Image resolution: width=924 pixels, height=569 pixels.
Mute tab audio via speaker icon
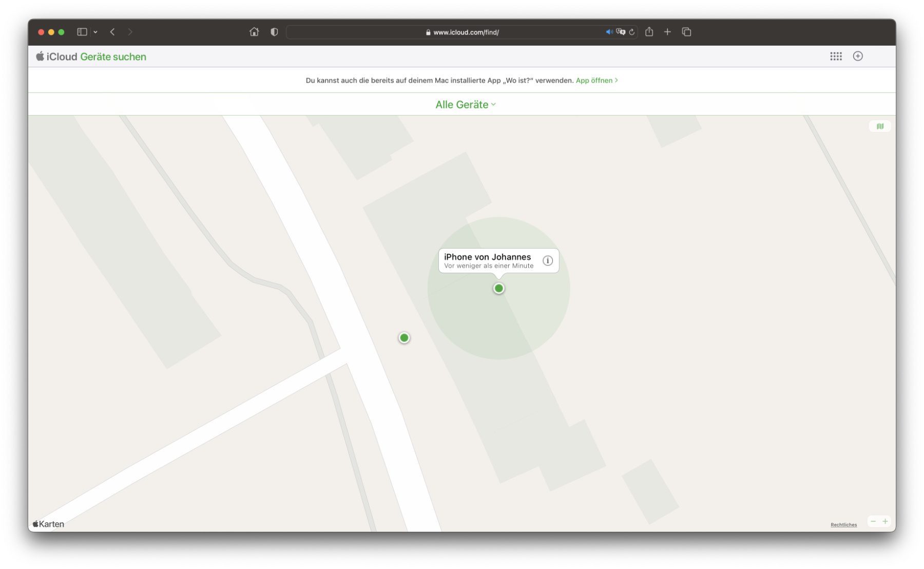coord(609,32)
